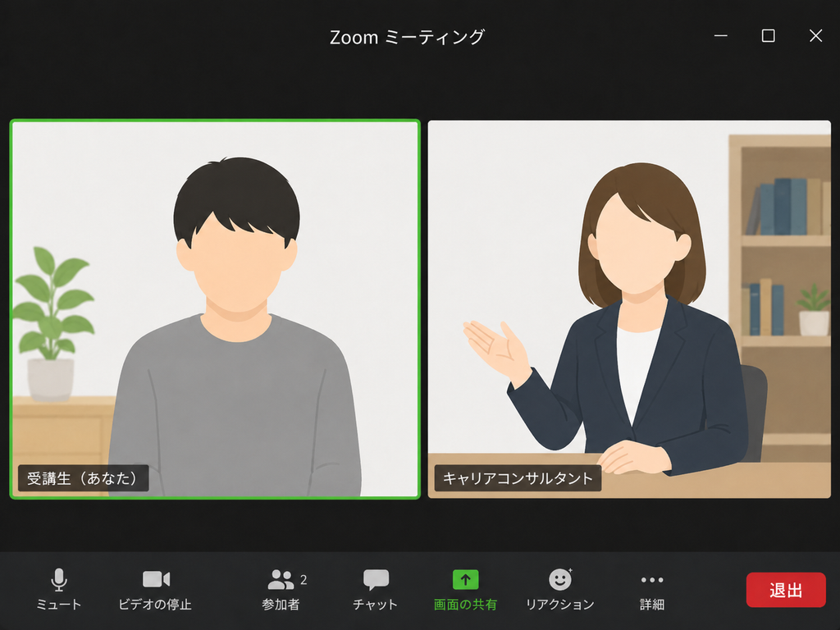Mute the microphone with the ミュート icon

pyautogui.click(x=59, y=580)
